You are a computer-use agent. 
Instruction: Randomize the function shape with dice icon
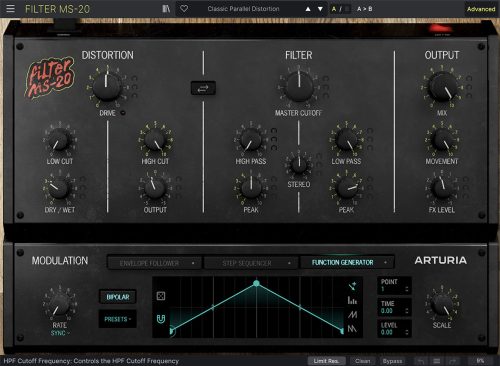(x=161, y=296)
